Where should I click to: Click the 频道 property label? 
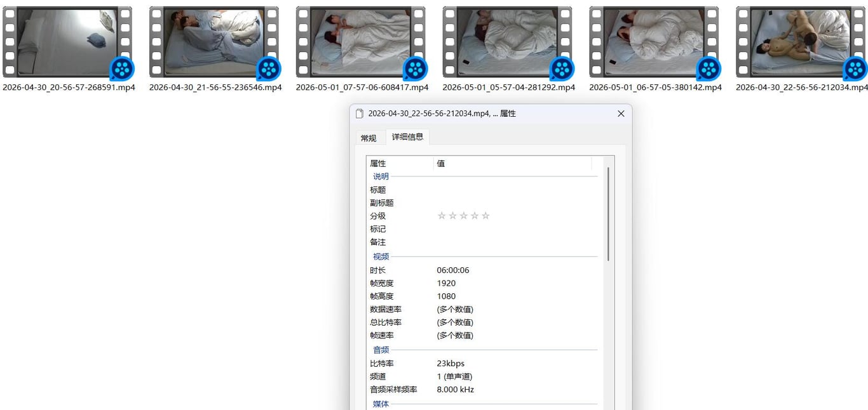(x=378, y=376)
